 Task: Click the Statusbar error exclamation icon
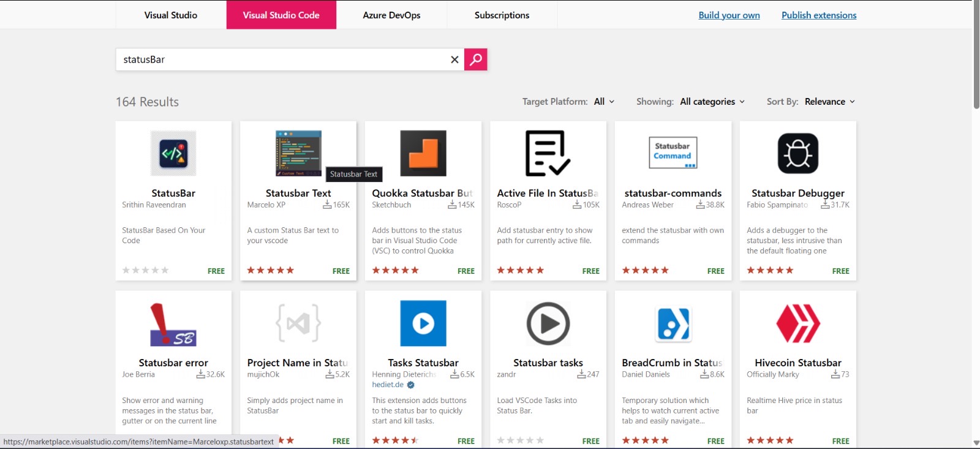pyautogui.click(x=173, y=324)
